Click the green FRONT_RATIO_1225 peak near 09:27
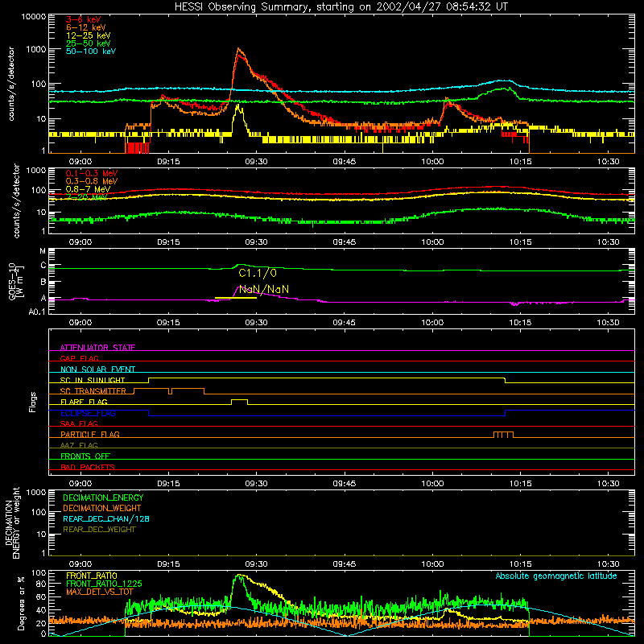644x644 pixels. pos(237,577)
